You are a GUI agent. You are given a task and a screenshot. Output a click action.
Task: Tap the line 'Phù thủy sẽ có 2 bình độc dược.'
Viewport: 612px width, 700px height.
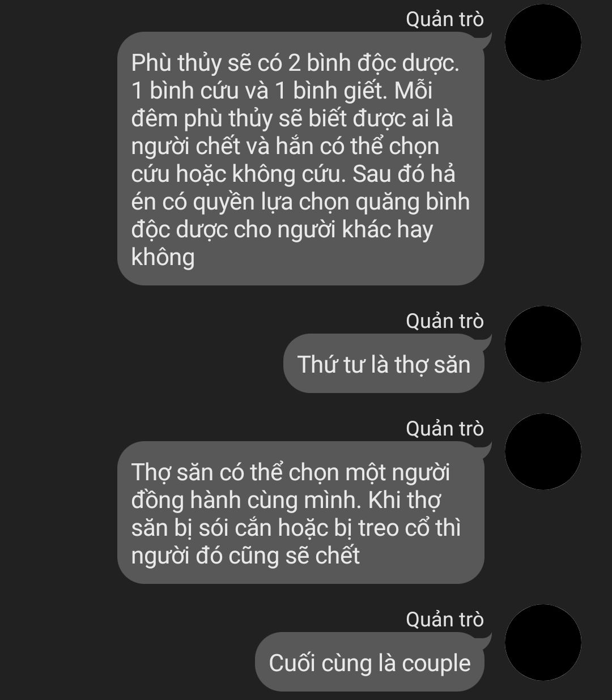point(295,63)
